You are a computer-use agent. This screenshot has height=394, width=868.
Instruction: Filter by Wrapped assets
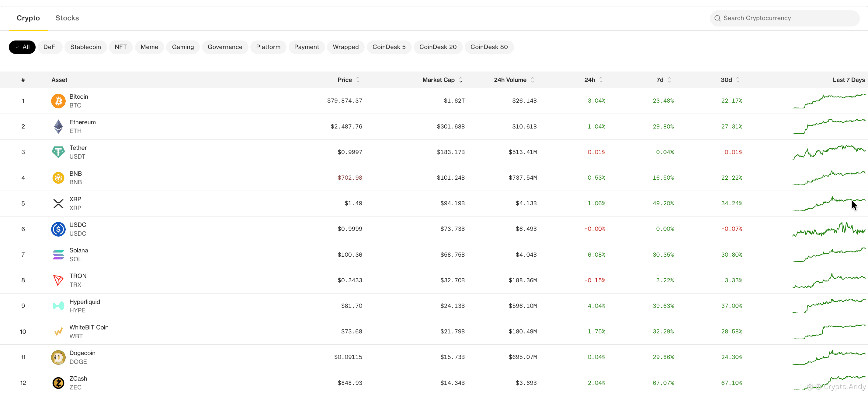point(346,47)
